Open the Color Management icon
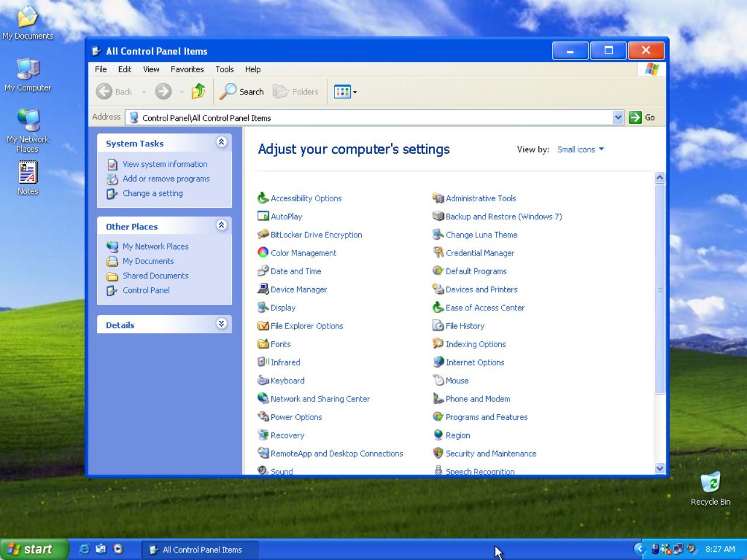 tap(263, 253)
